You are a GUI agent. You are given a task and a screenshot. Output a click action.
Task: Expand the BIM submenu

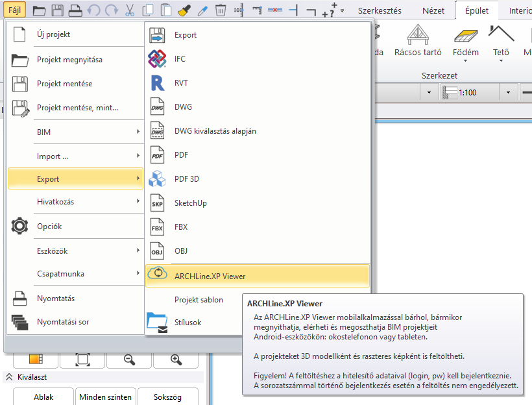76,132
